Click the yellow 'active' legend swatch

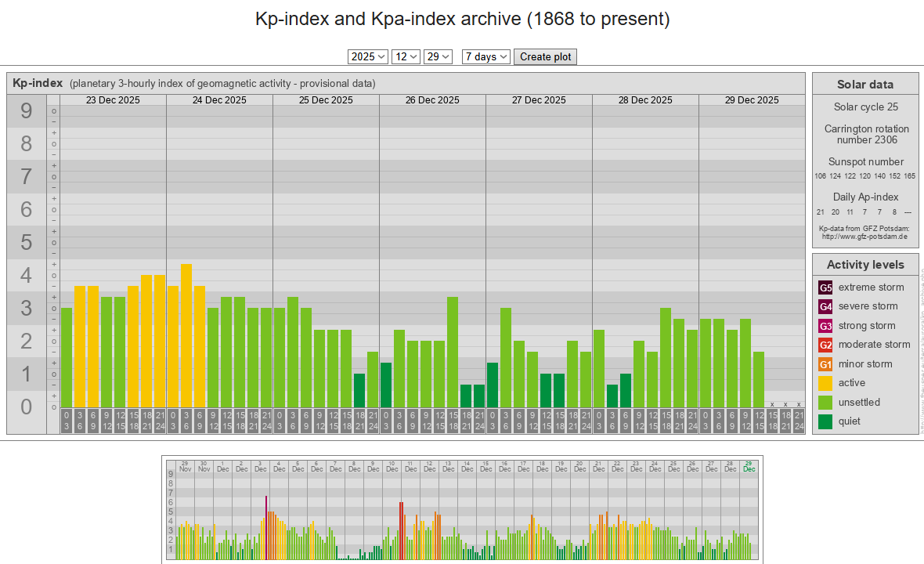(x=825, y=383)
